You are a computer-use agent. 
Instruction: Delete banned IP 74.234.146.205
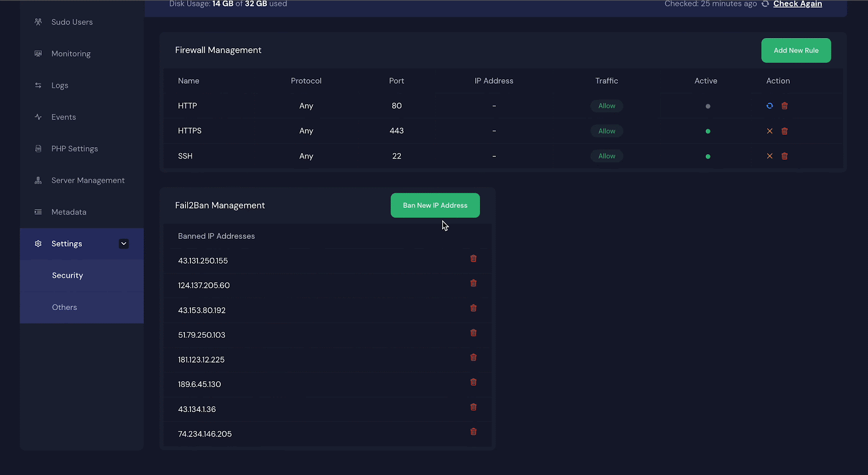(x=473, y=432)
